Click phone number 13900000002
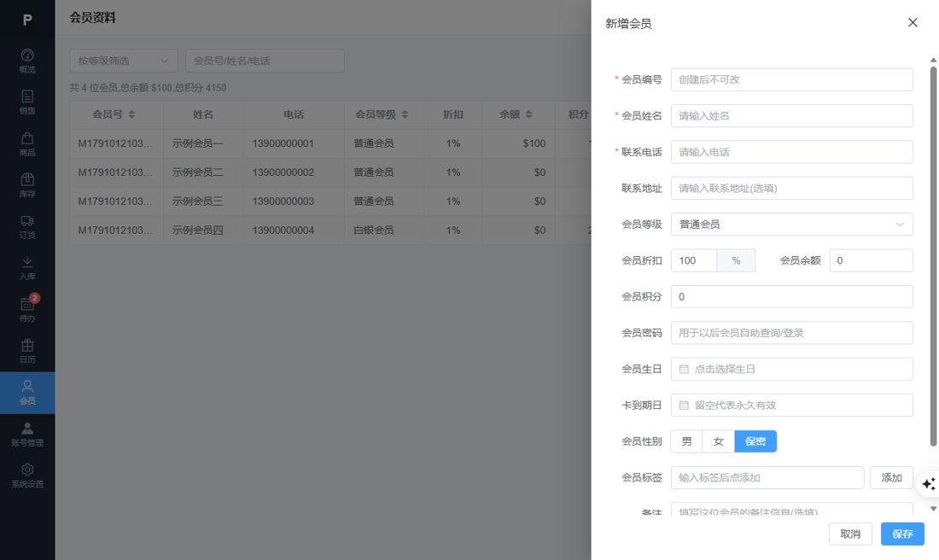Image resolution: width=939 pixels, height=560 pixels. (283, 172)
